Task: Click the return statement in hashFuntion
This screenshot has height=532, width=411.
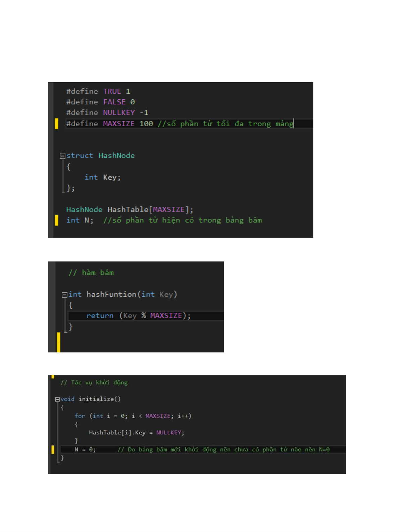Action: [x=138, y=316]
